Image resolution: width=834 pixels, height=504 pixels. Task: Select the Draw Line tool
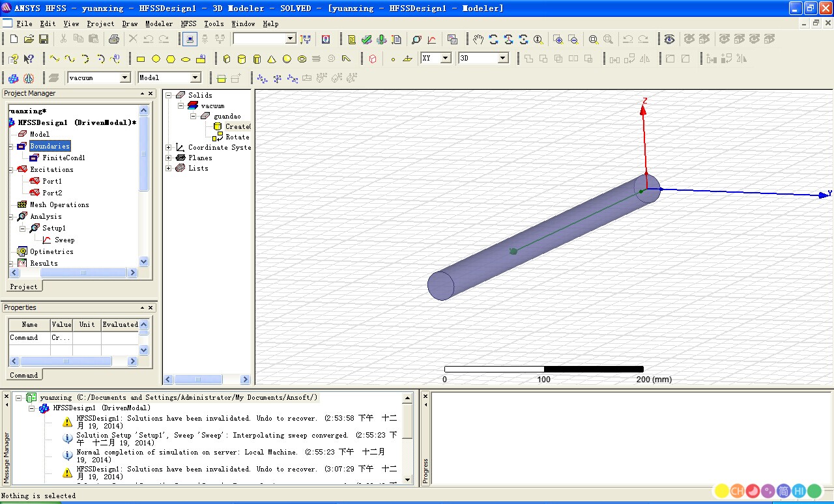click(x=55, y=59)
